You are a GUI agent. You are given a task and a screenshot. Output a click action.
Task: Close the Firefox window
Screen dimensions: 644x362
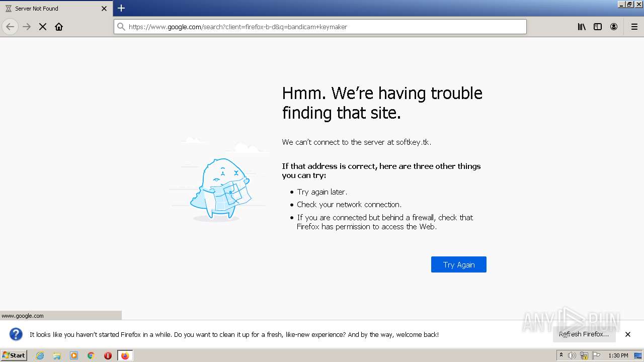[639, 4]
